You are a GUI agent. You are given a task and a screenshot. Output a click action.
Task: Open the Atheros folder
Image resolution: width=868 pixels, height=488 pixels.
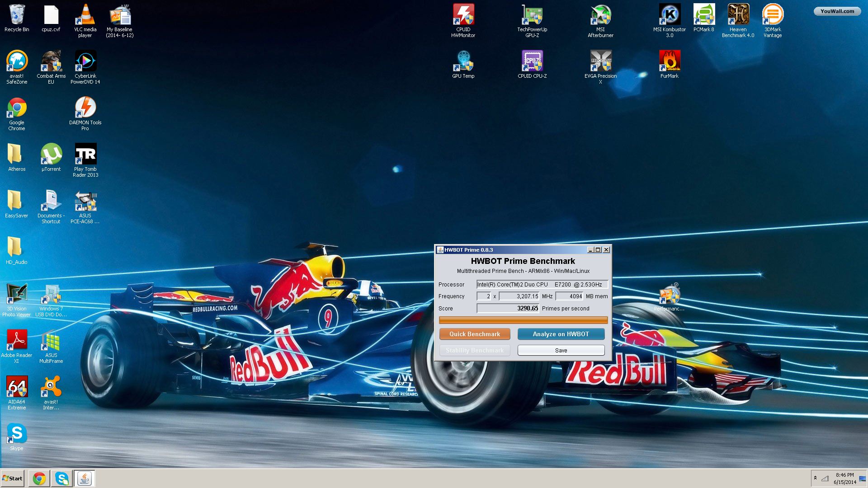click(17, 157)
